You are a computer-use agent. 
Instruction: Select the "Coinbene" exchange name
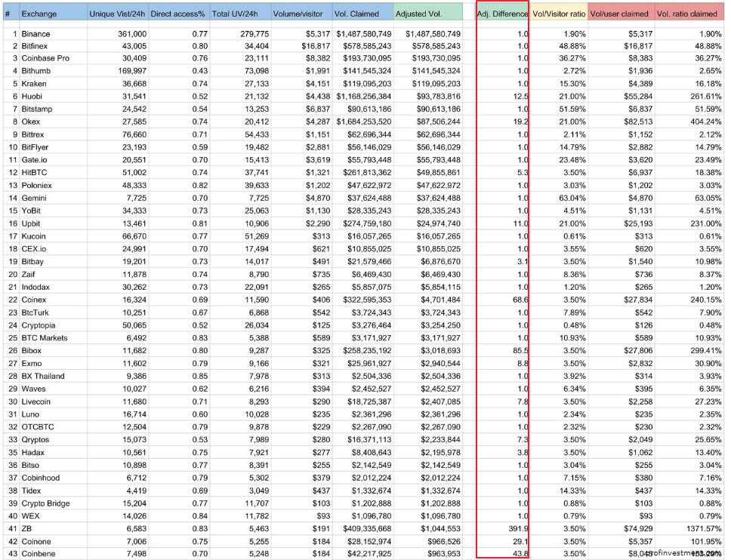(x=39, y=553)
